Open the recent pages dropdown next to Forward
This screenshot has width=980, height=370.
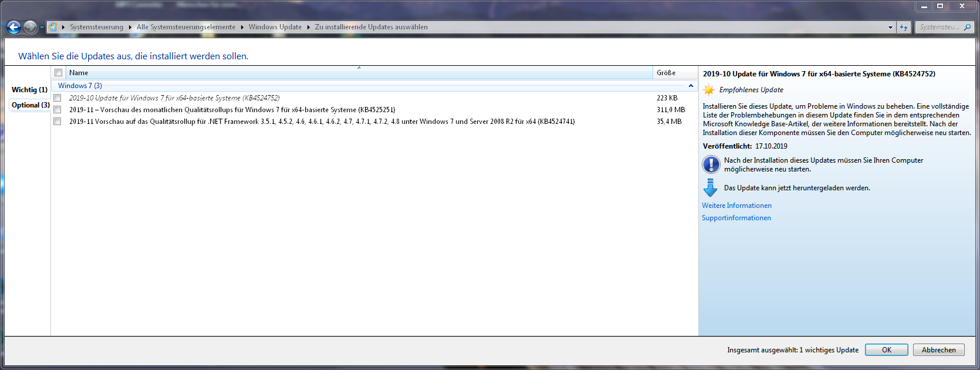42,28
